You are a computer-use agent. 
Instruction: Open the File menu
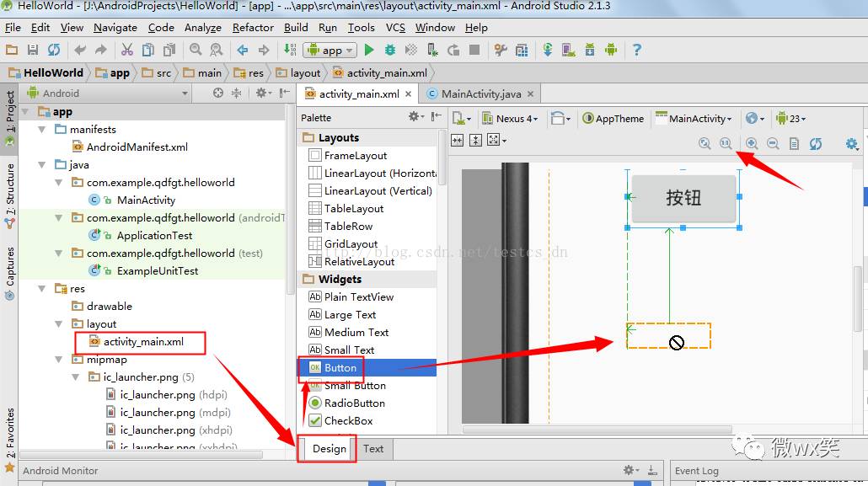(x=13, y=27)
